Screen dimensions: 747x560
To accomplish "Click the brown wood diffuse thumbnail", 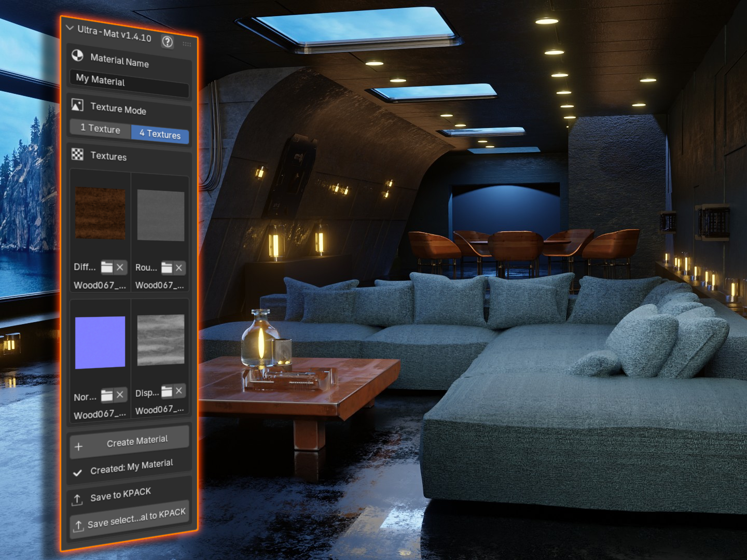I will pos(100,213).
